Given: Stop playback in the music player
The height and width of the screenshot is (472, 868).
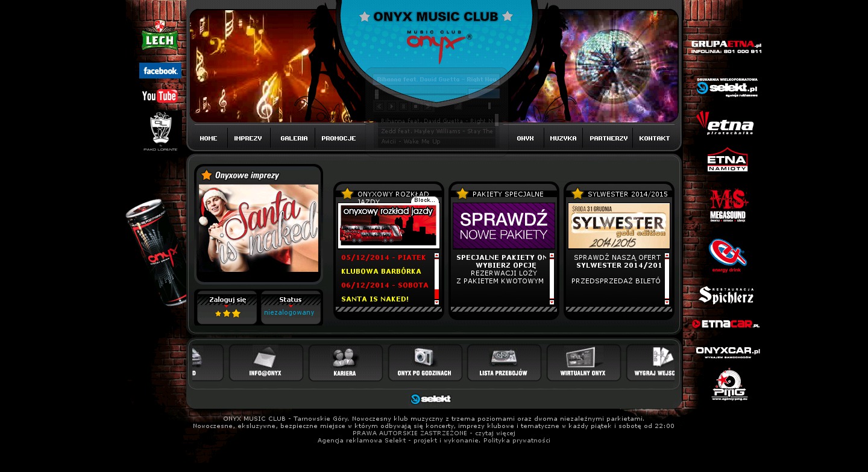Looking at the screenshot, I should tap(416, 107).
